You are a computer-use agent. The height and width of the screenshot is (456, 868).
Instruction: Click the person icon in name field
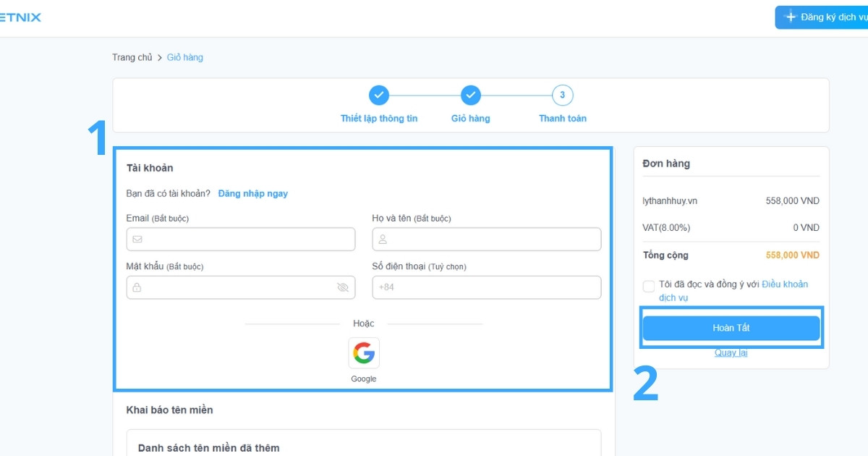(383, 240)
